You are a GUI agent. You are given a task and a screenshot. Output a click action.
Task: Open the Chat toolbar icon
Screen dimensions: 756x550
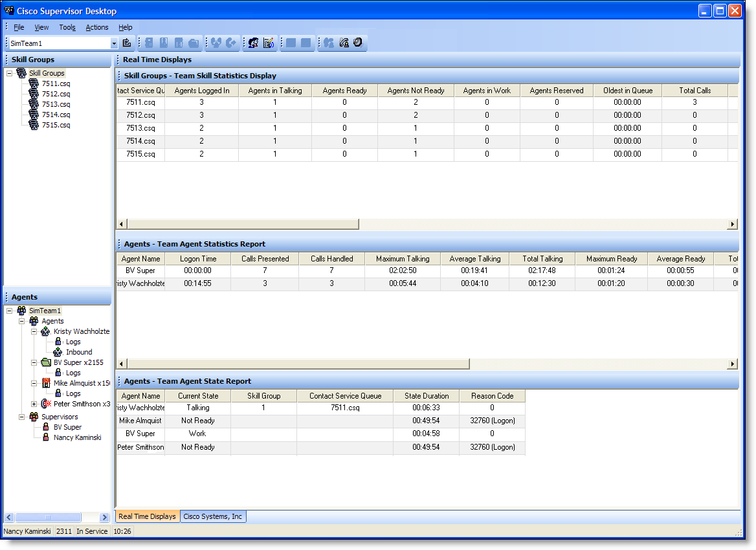pyautogui.click(x=253, y=43)
